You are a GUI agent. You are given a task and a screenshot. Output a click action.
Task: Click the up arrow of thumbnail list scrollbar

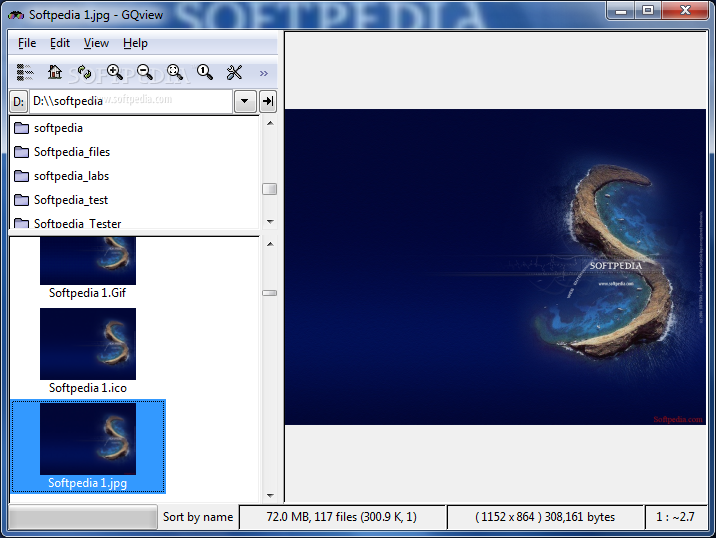pos(270,244)
